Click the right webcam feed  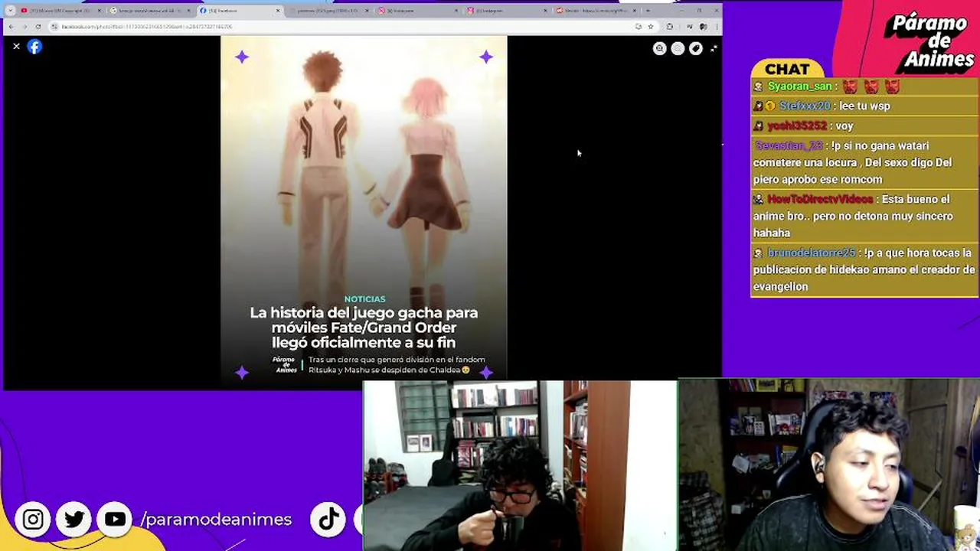[829, 465]
